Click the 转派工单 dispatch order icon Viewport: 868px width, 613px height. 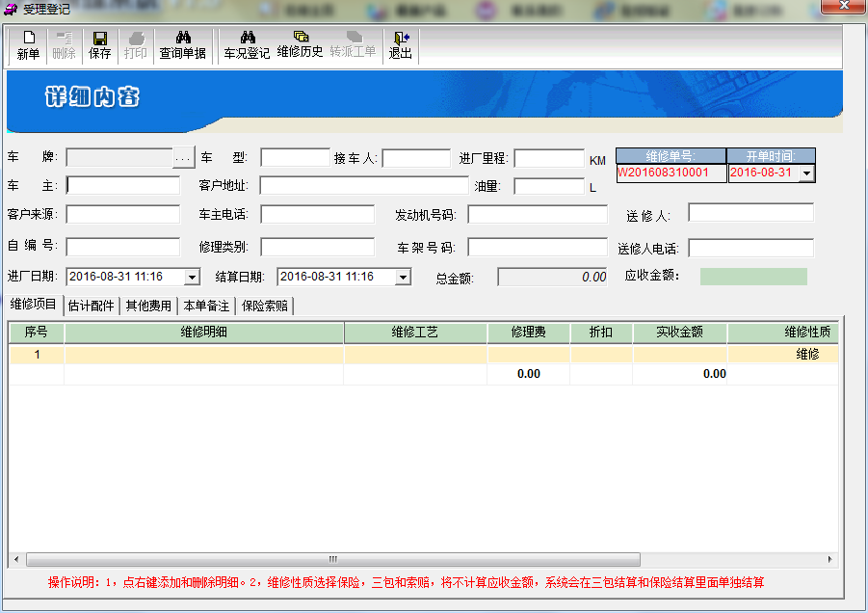pyautogui.click(x=354, y=46)
